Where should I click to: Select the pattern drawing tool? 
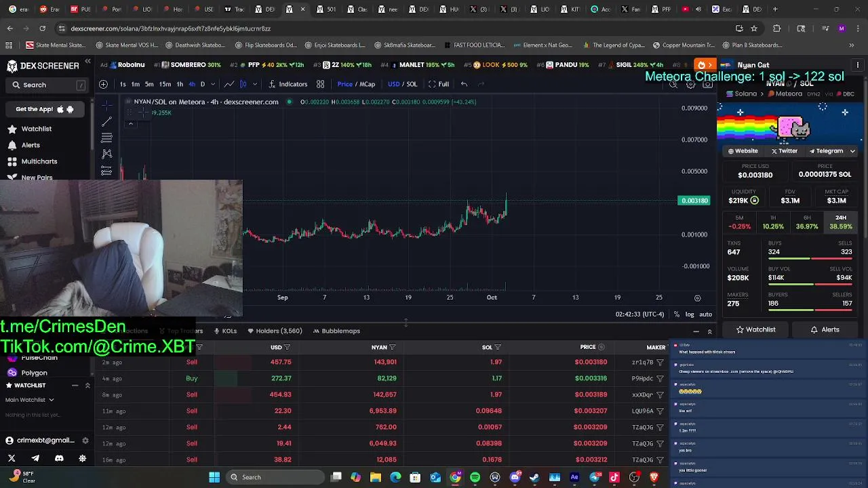[x=106, y=154]
